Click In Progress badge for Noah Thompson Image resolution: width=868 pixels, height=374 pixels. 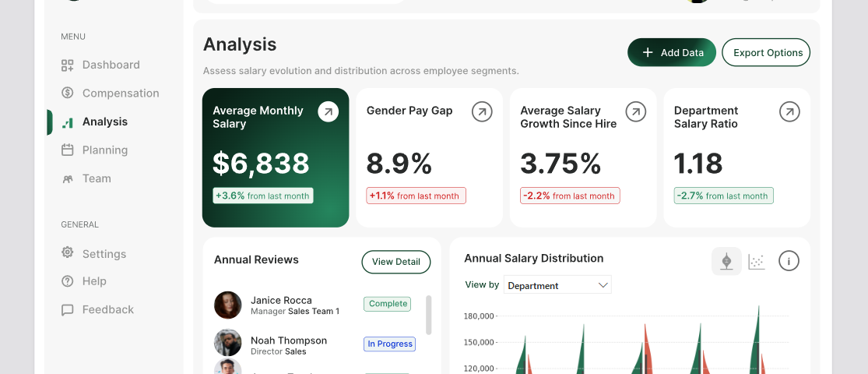(390, 344)
